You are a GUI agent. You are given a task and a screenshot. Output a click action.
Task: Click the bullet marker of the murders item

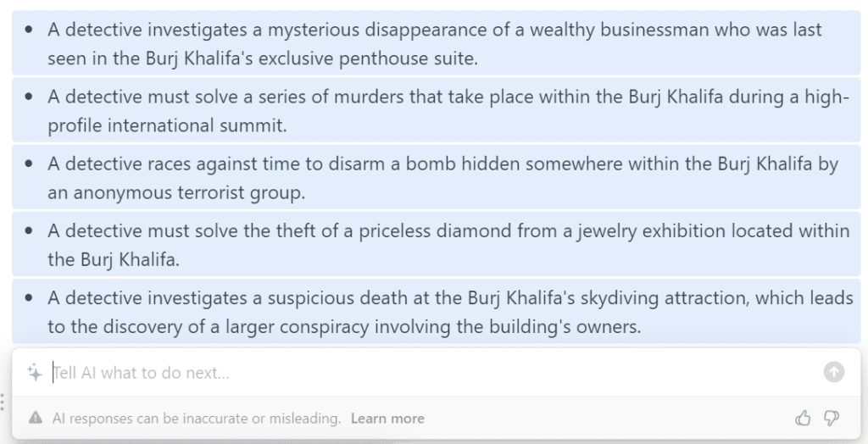[31, 97]
